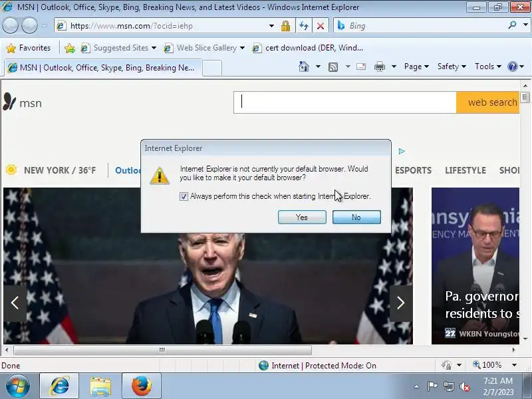Click the red Stop loading icon

[320, 26]
